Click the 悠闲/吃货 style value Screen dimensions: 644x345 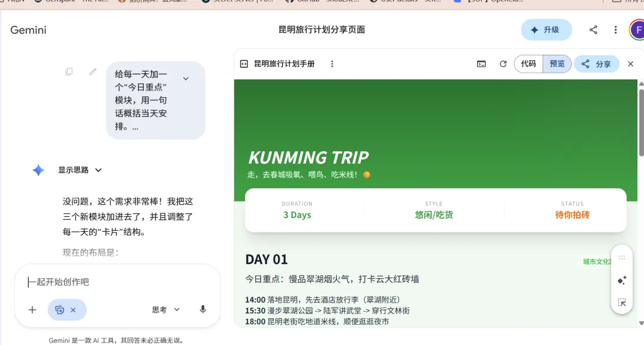point(434,215)
